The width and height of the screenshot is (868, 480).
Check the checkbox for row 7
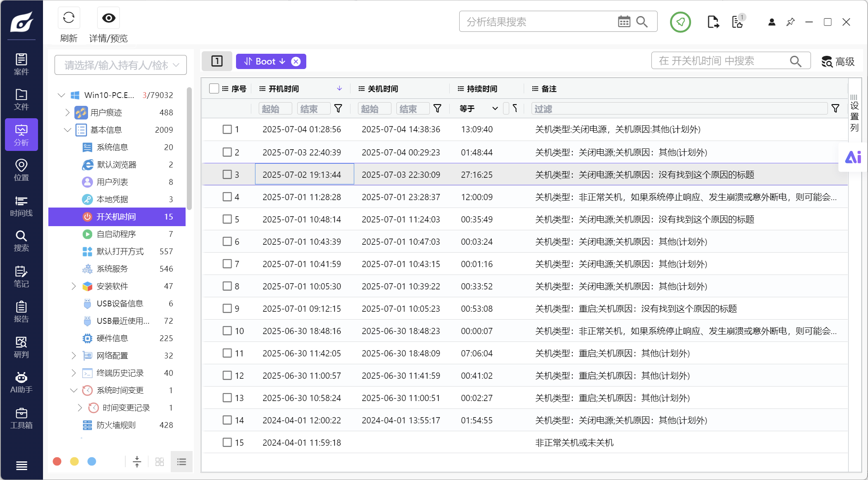click(227, 264)
